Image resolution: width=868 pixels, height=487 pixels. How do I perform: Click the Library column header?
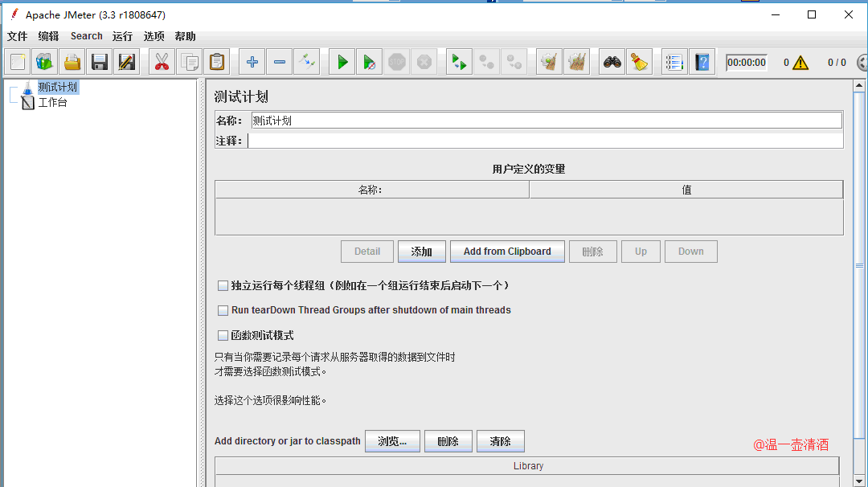pyautogui.click(x=527, y=466)
